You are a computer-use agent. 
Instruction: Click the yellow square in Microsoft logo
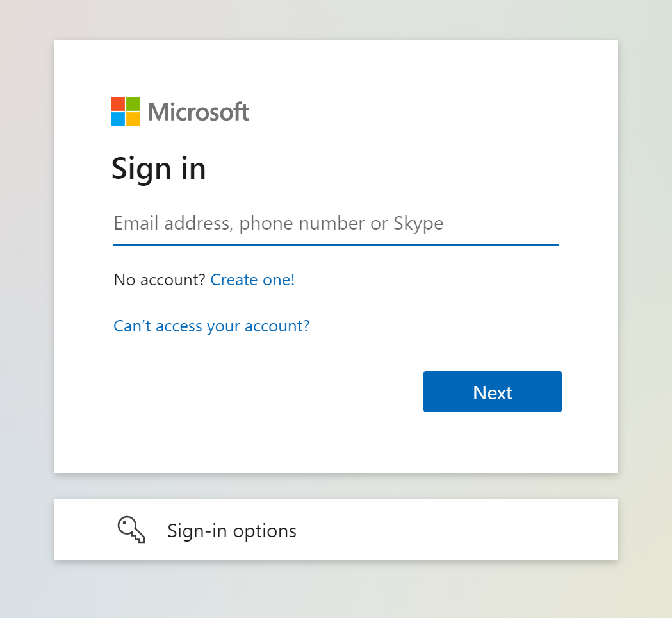click(133, 119)
